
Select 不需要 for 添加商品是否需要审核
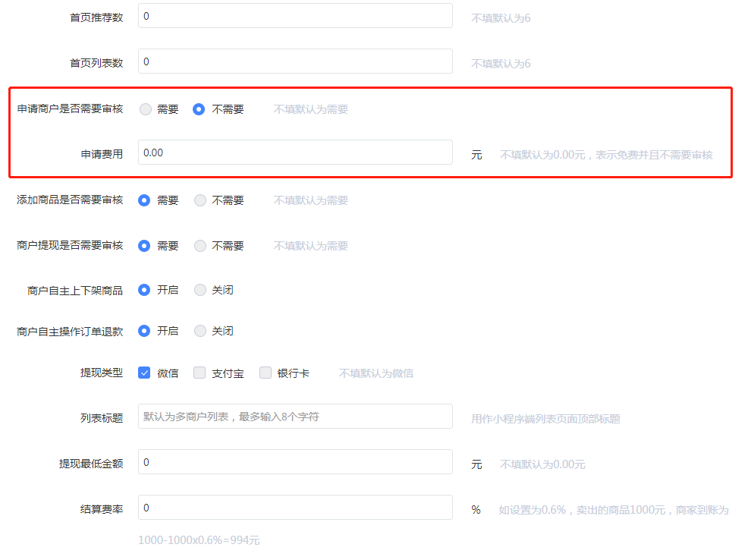(x=200, y=200)
